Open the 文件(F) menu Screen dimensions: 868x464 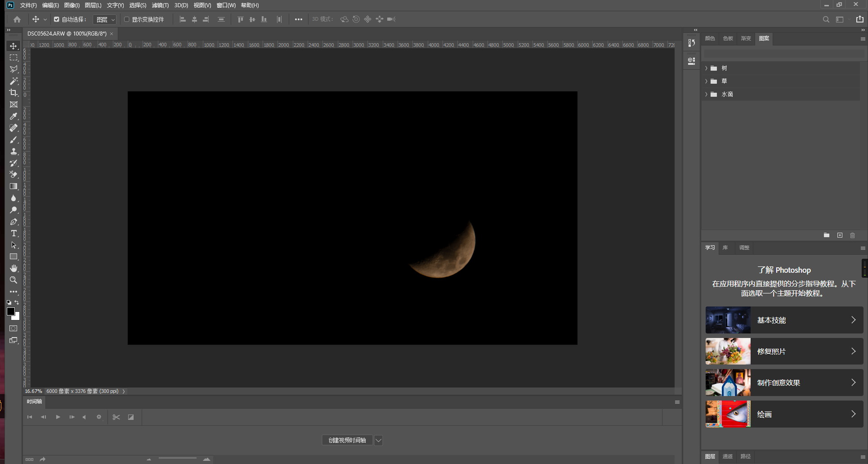click(28, 5)
